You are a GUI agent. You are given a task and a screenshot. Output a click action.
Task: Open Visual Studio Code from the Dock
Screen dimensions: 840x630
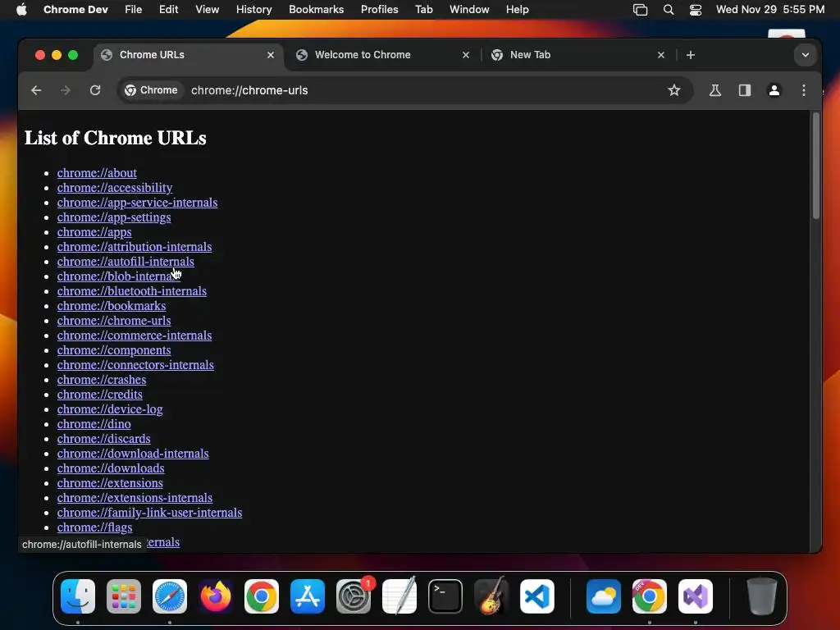click(537, 596)
